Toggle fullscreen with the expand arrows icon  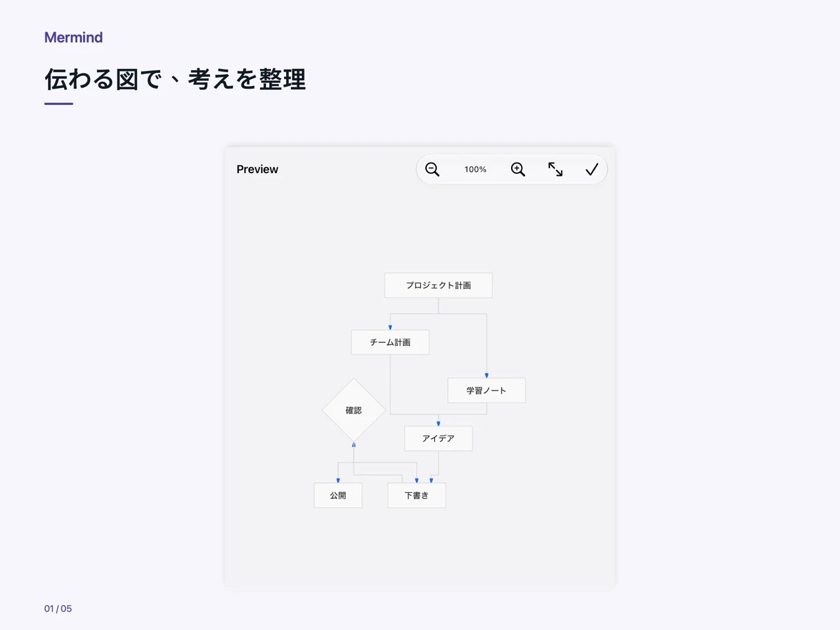click(x=555, y=169)
